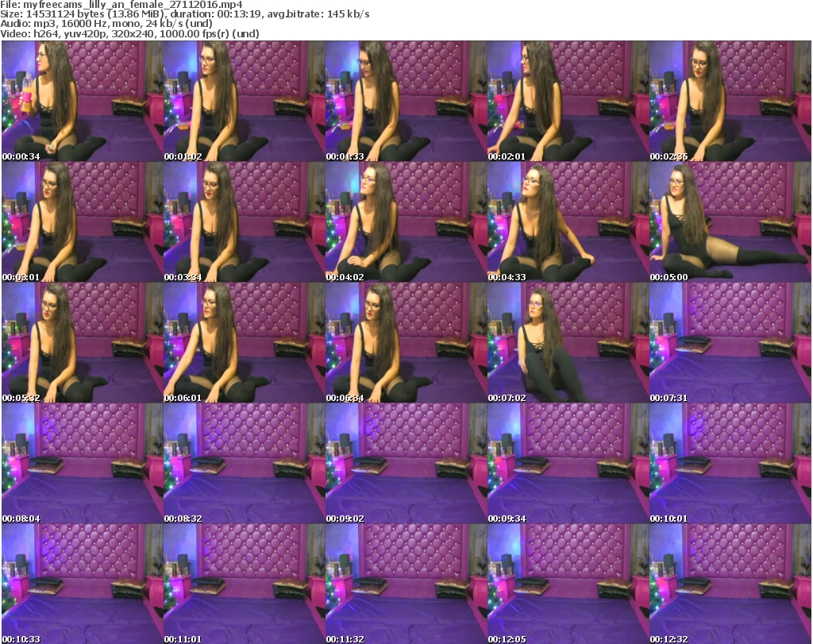Click the 'Size: 14531124 bytes' info line
The image size is (813, 644).
[x=184, y=14]
